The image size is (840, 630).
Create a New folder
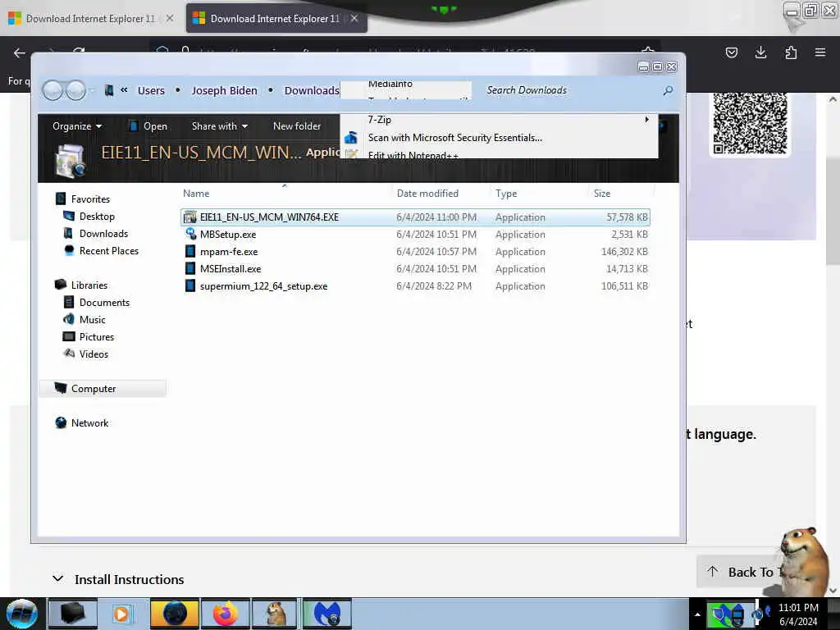(297, 126)
